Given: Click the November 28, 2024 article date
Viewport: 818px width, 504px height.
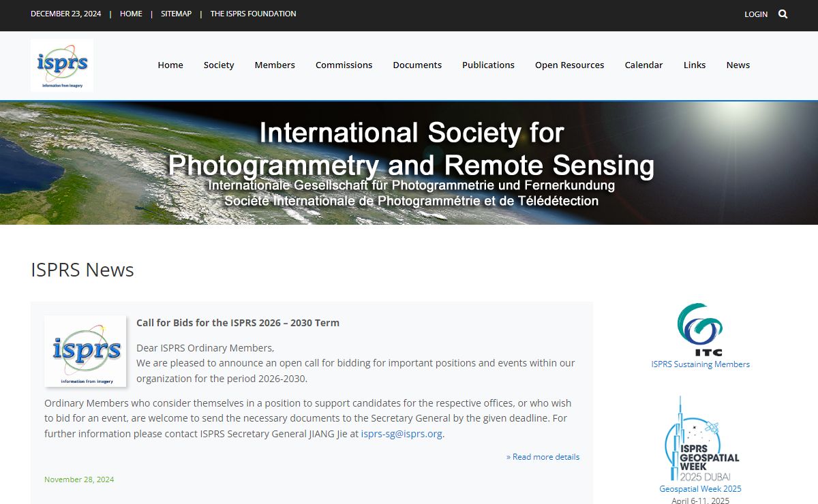Looking at the screenshot, I should 79,479.
